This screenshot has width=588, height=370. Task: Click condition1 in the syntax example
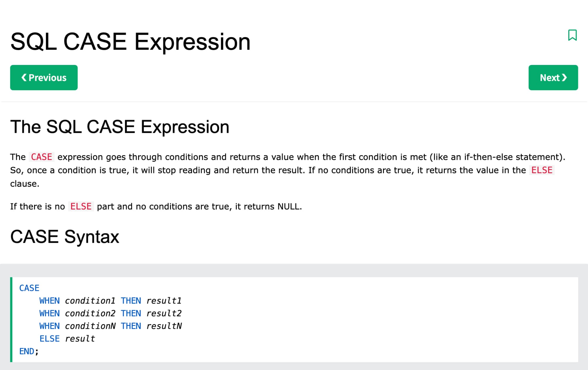(x=90, y=301)
